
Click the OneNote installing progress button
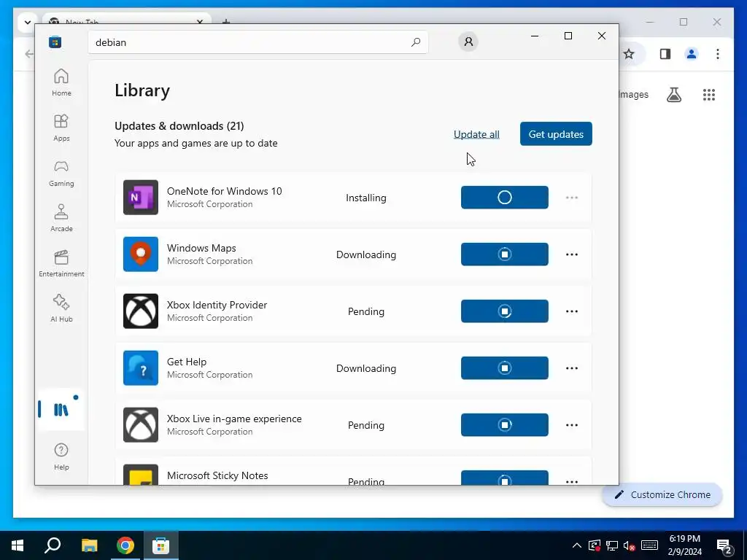[505, 197]
